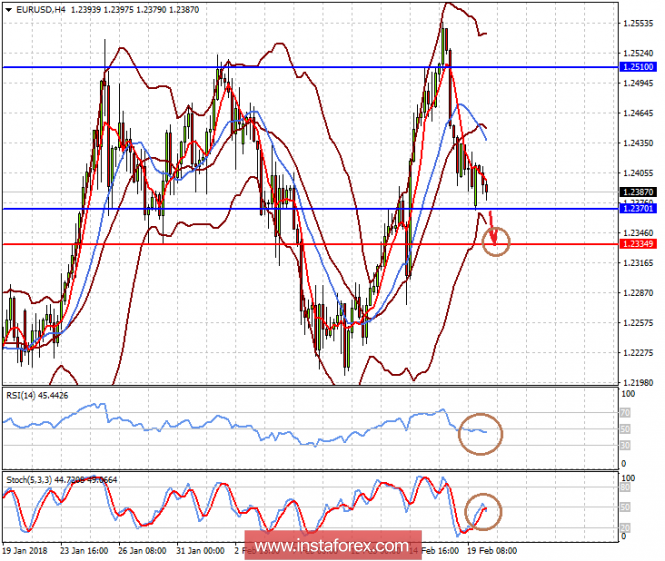Click the brown circle in the main price chart
Image resolution: width=665 pixels, height=561 pixels.
(x=495, y=241)
